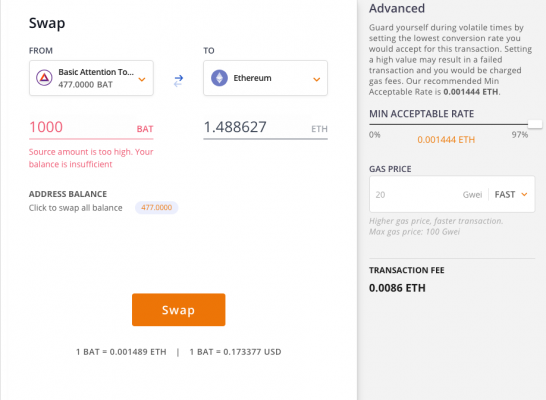Click the BAT source amount field
This screenshot has height=400, width=546.
pyautogui.click(x=91, y=127)
